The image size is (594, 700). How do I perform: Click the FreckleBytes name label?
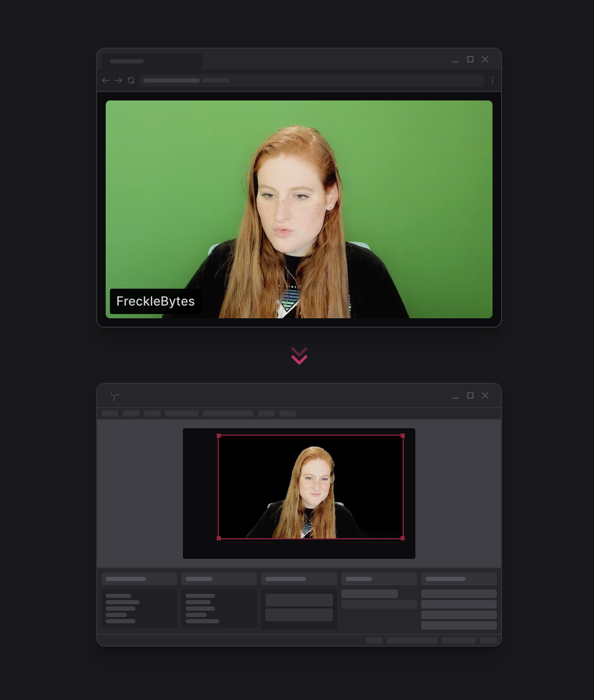point(155,301)
